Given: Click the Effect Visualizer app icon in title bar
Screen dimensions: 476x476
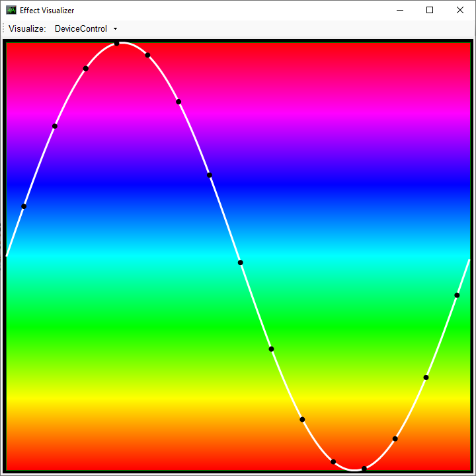Looking at the screenshot, I should pyautogui.click(x=11, y=10).
